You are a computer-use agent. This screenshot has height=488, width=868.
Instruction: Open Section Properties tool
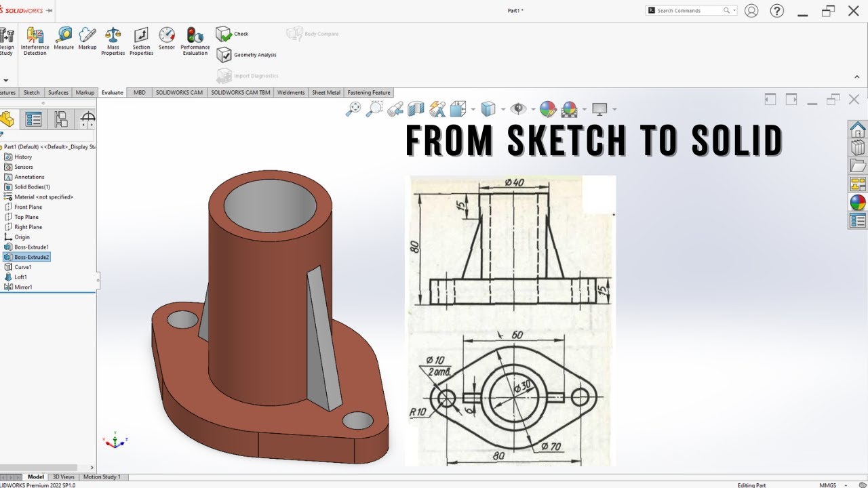(141, 41)
